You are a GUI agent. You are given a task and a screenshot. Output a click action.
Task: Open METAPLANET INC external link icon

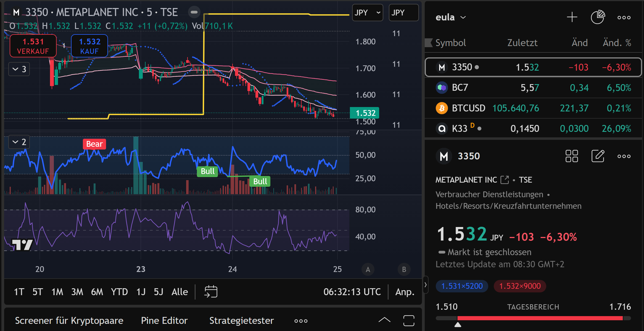505,180
